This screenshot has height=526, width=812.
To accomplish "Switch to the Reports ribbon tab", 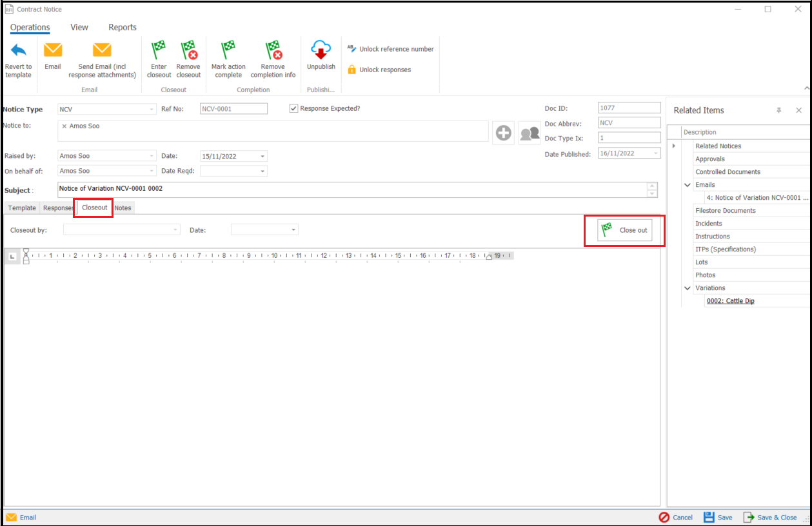I will pyautogui.click(x=123, y=27).
